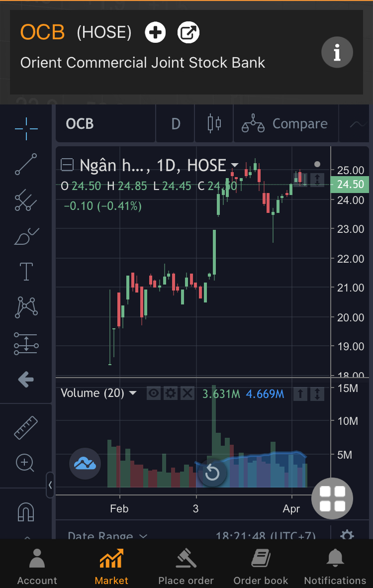This screenshot has width=373, height=588.
Task: Open the Order book tab
Action: 261,566
